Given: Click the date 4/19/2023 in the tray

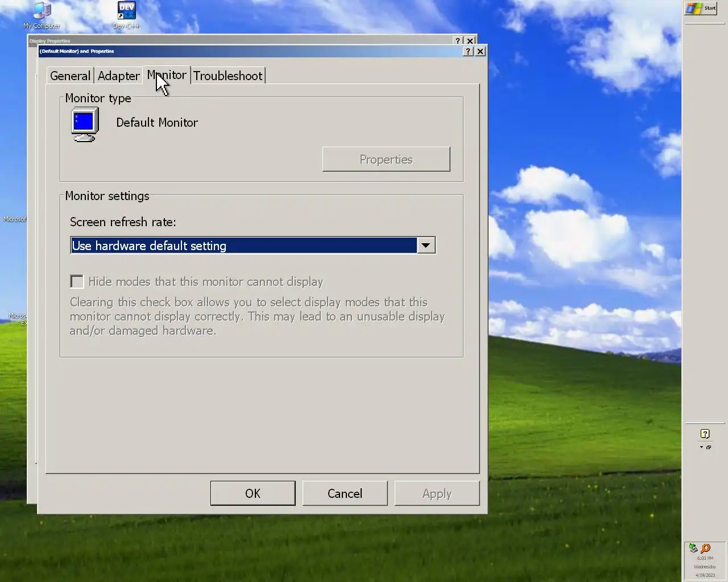Looking at the screenshot, I should [705, 575].
